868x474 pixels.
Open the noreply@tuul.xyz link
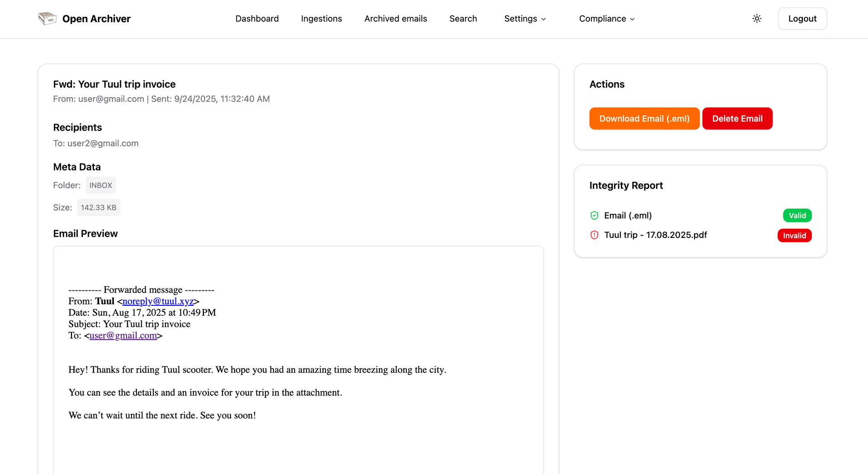[x=158, y=301]
